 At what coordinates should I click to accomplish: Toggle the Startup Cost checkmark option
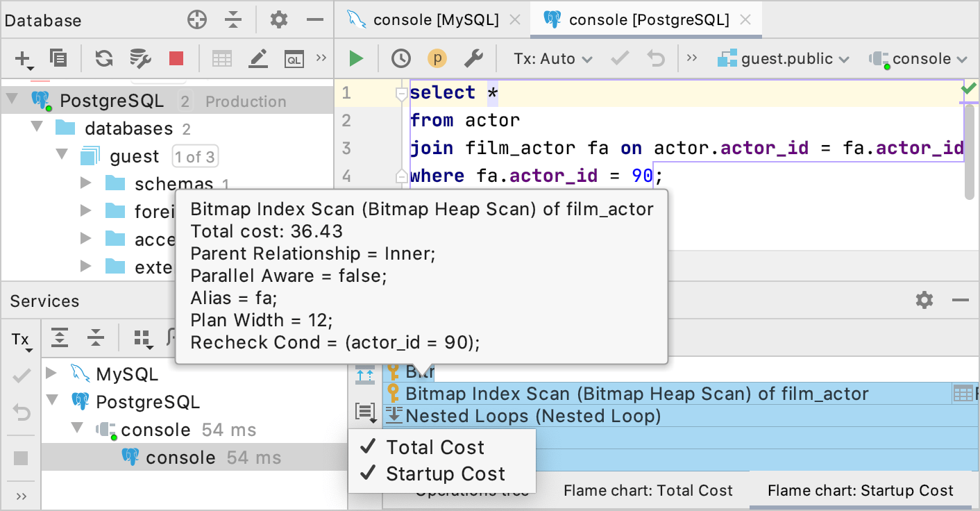pyautogui.click(x=445, y=474)
